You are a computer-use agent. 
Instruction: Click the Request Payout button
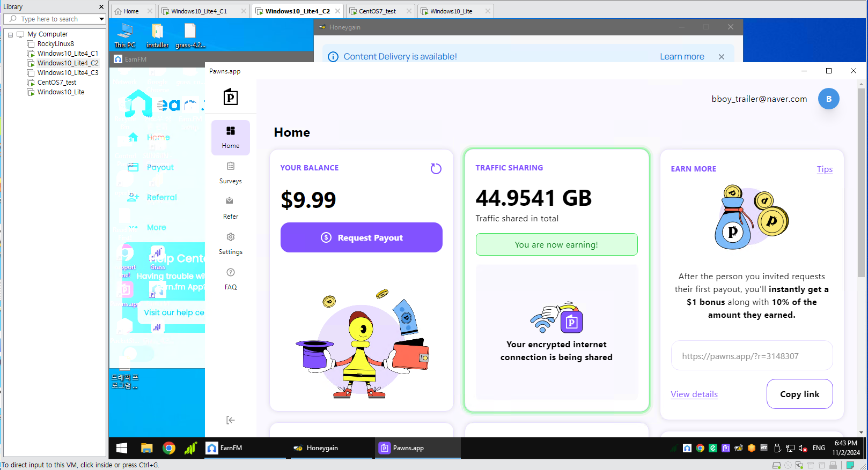(x=362, y=237)
